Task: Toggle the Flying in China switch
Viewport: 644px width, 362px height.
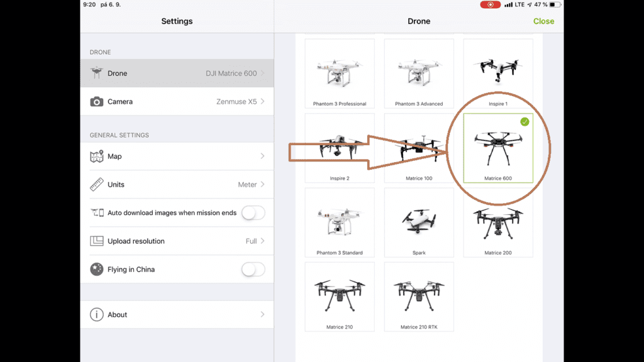Action: click(253, 269)
